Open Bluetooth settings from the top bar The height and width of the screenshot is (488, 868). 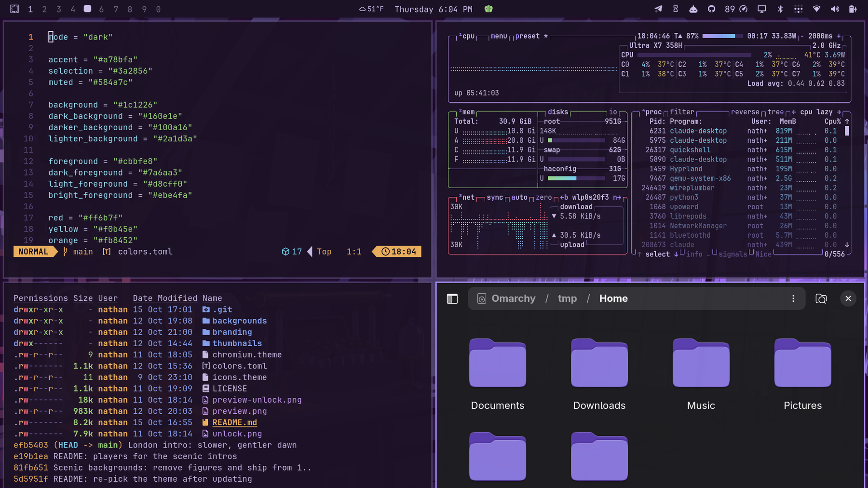coord(780,9)
